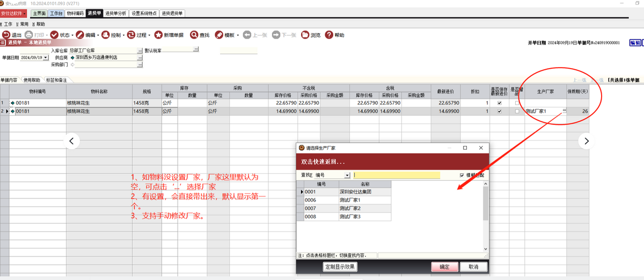Open the 帮助 menu bar item
This screenshot has height=280, width=644.
point(39,24)
